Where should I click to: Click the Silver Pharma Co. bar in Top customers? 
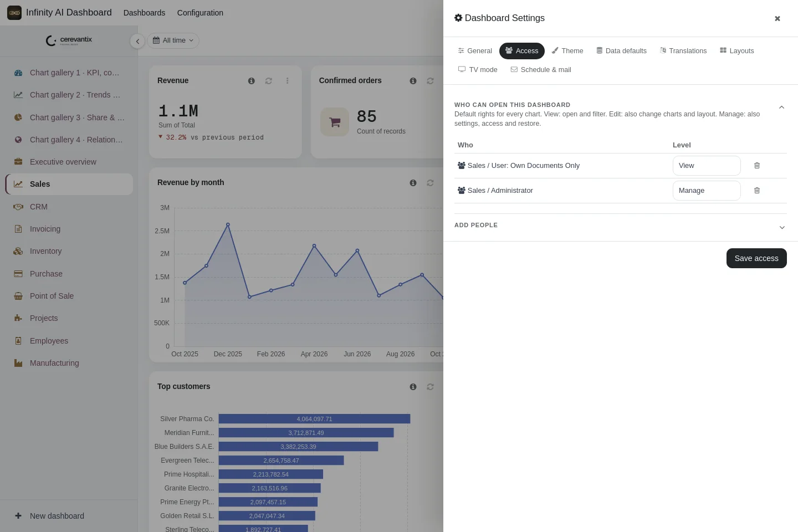pyautogui.click(x=314, y=419)
